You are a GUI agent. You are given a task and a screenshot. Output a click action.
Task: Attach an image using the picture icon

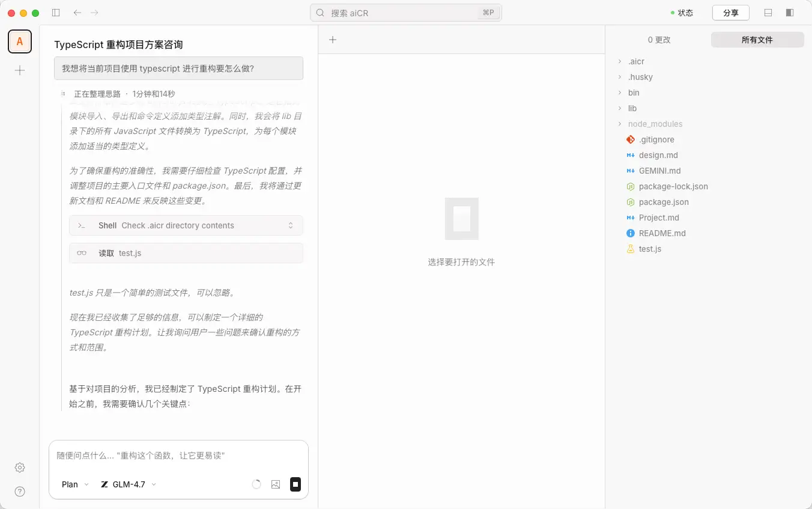276,484
